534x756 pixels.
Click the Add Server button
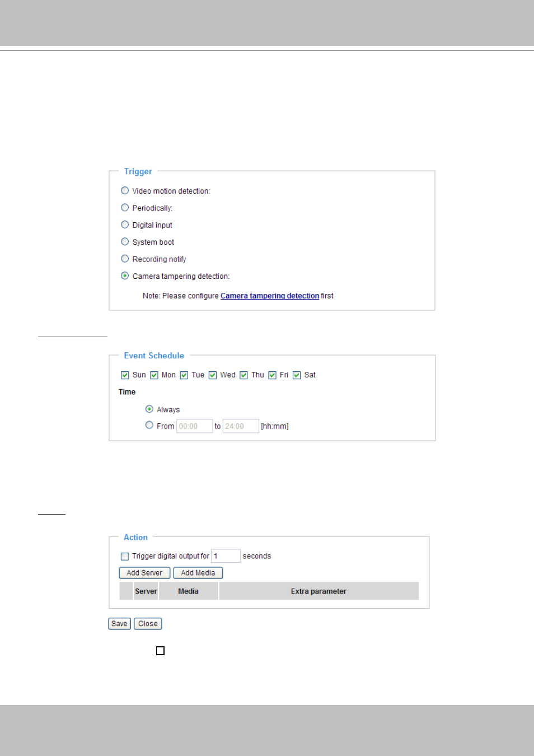pyautogui.click(x=144, y=573)
